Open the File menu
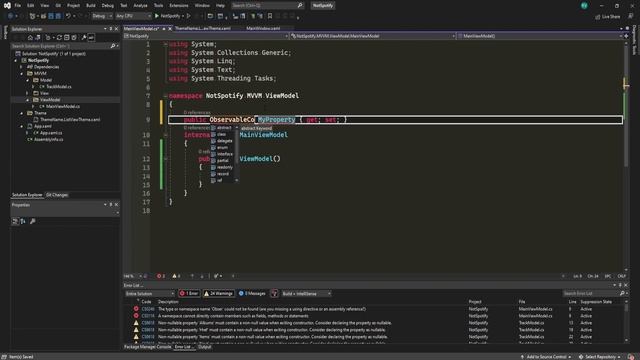 tap(18, 6)
